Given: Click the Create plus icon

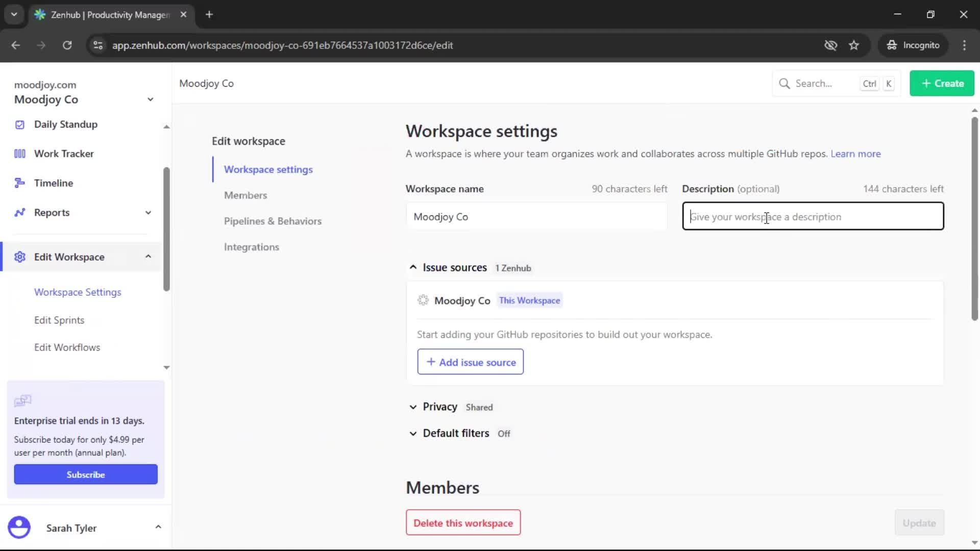Looking at the screenshot, I should [926, 83].
